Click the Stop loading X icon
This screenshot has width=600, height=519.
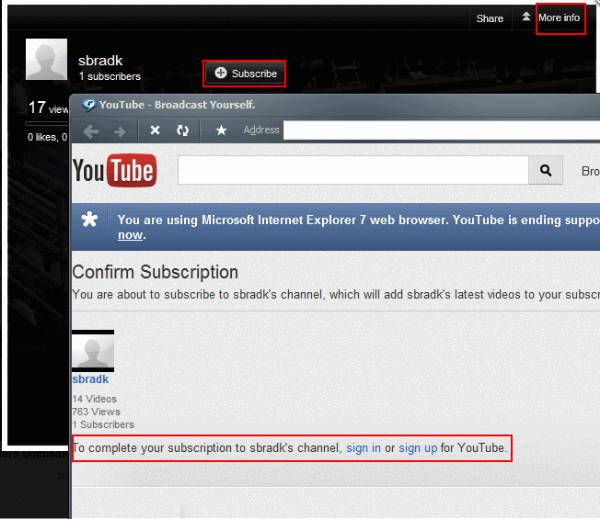[x=155, y=130]
